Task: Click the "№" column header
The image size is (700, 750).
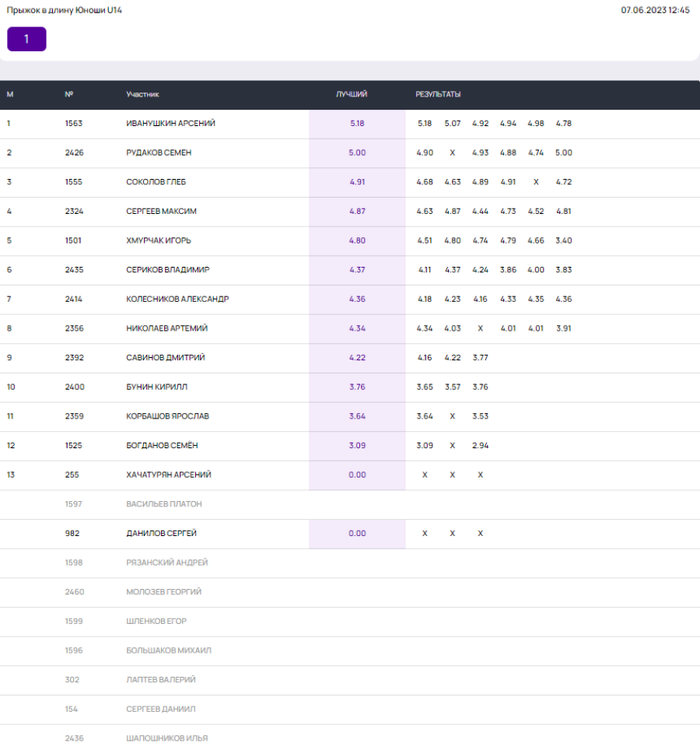Action: 69,95
